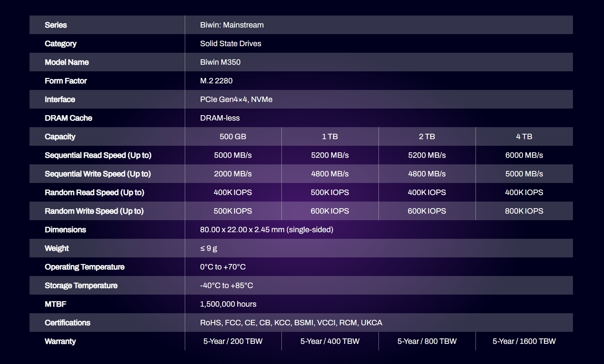Viewport: 604px width, 364px height.
Task: Click the '800K IOPS' cell
Action: 524,211
